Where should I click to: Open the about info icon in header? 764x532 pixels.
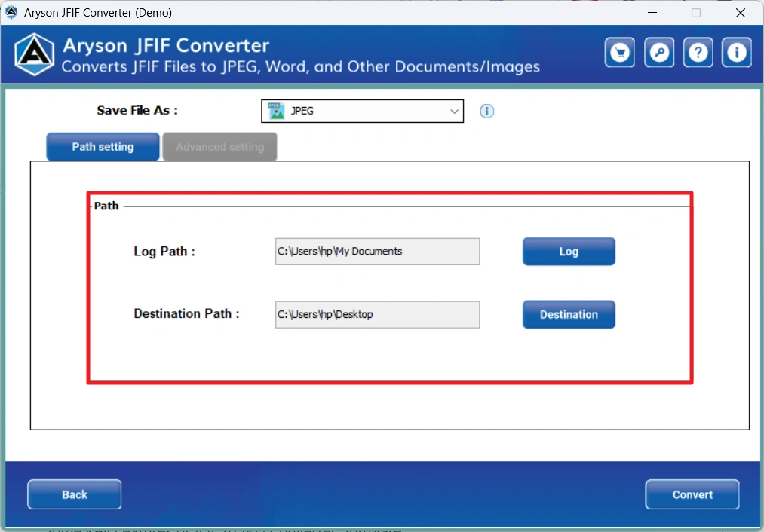pyautogui.click(x=736, y=52)
